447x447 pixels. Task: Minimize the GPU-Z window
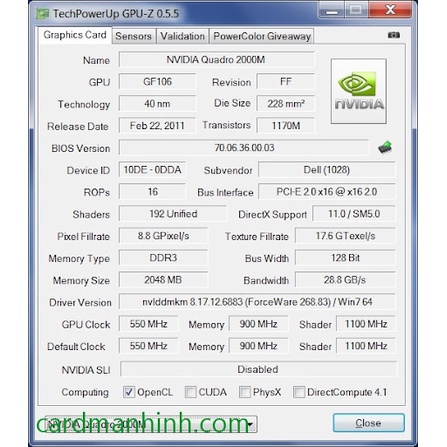pyautogui.click(x=332, y=10)
